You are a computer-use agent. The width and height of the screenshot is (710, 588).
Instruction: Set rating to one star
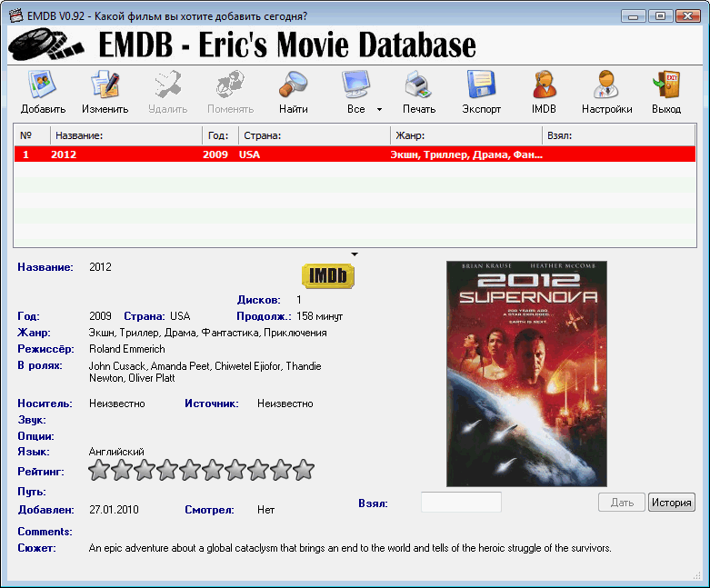coord(99,470)
